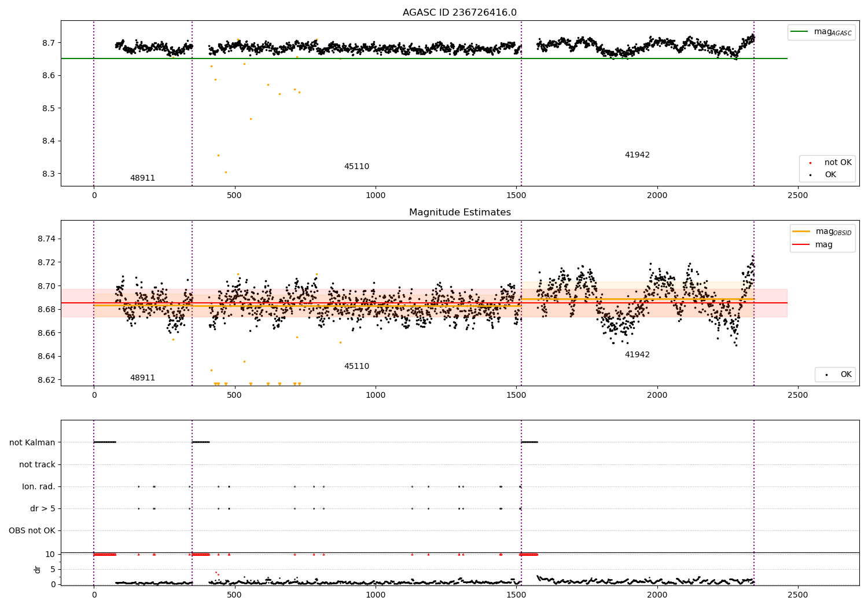The height and width of the screenshot is (608, 868).
Task: Click the 8.70 y-tick label in Magnitude Estimates plot
Action: point(46,286)
